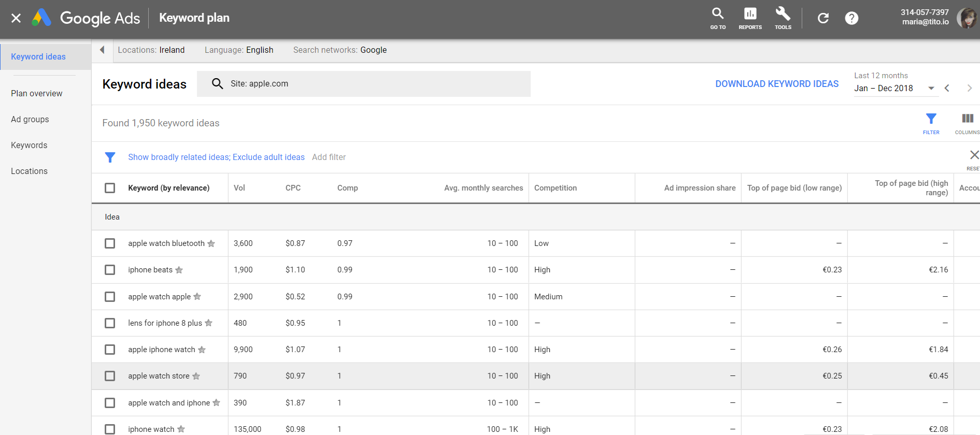Check the apple iphone watch row
The image size is (980, 435).
[x=110, y=350]
